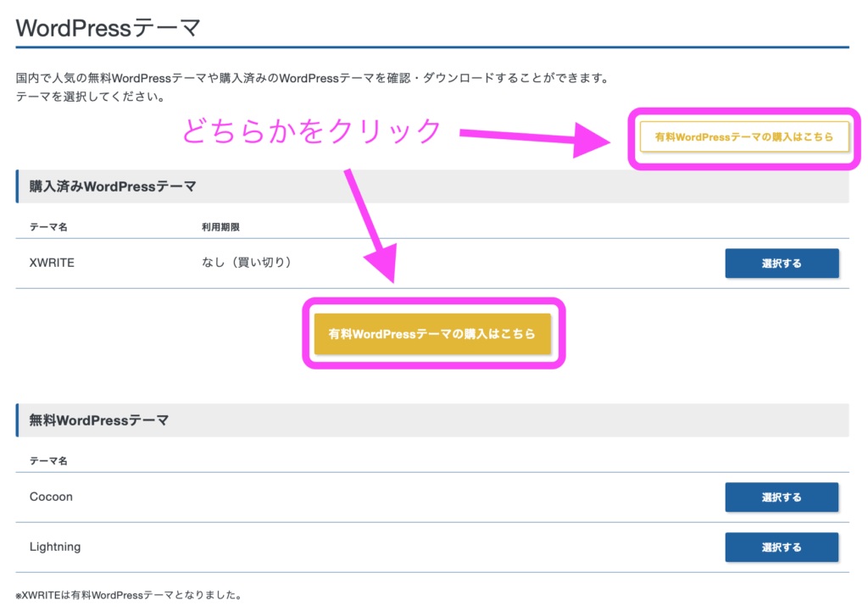Choose 選択する for the Cocoon theme

click(x=782, y=497)
